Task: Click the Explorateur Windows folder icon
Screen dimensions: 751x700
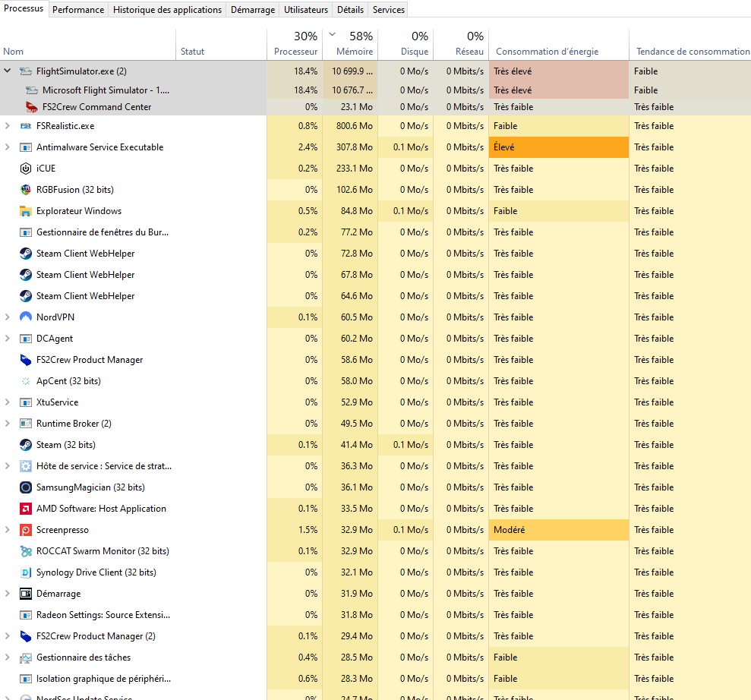Action: [25, 210]
